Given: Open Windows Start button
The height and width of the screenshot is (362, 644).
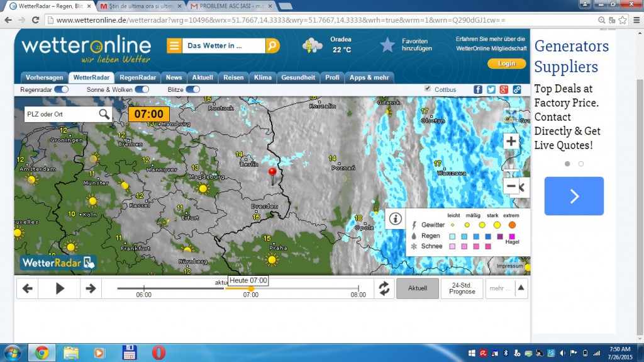Looking at the screenshot, I should click(13, 353).
